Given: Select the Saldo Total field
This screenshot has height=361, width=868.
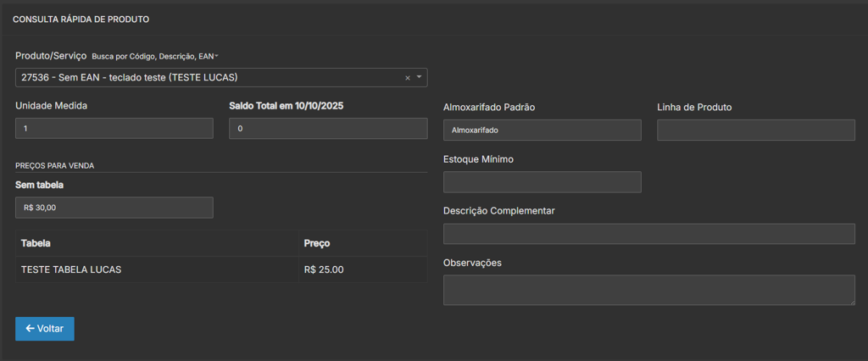Looking at the screenshot, I should tap(328, 129).
